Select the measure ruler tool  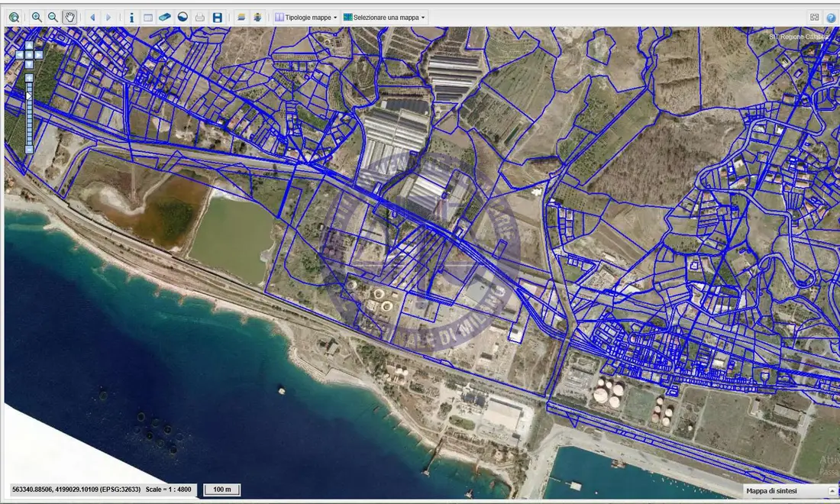point(164,17)
